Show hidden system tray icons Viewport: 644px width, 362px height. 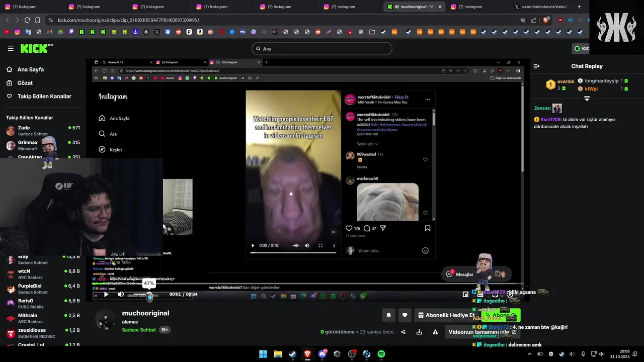click(529, 354)
